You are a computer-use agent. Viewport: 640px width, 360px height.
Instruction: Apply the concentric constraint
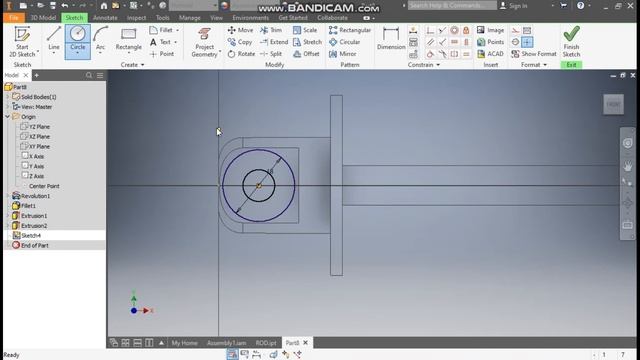pos(454,30)
